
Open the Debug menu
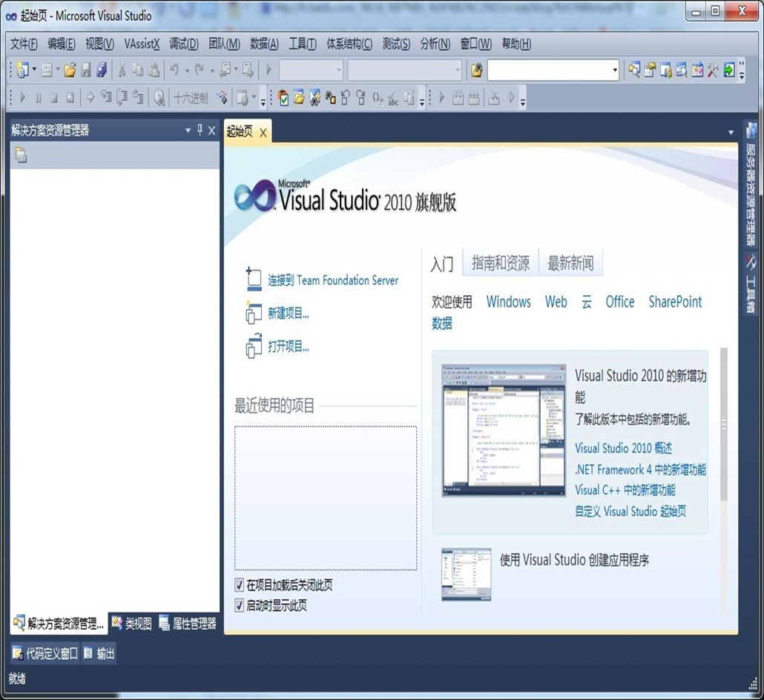(x=184, y=44)
